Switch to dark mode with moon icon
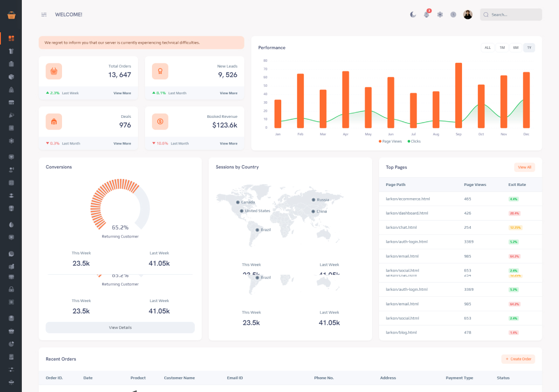 (413, 14)
